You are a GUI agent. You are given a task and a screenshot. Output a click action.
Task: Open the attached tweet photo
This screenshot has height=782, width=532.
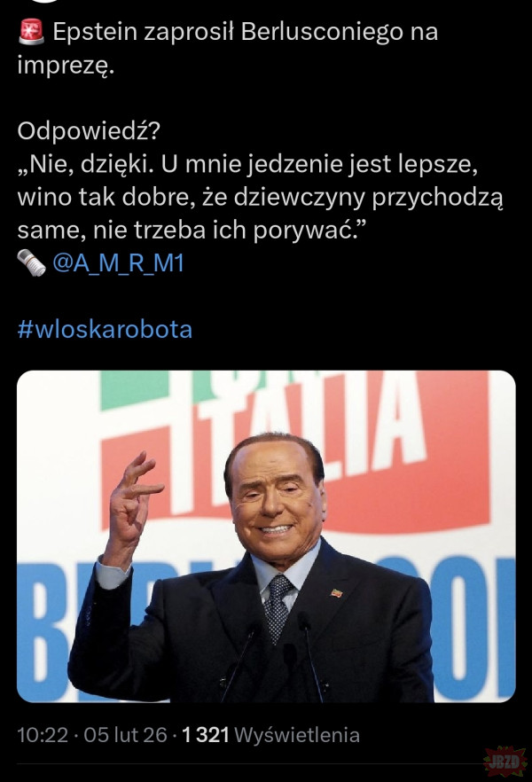click(266, 536)
